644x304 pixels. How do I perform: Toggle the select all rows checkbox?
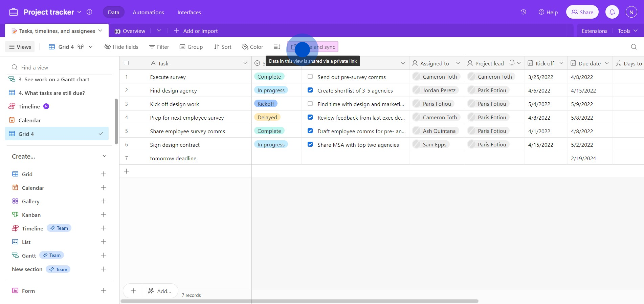point(126,63)
